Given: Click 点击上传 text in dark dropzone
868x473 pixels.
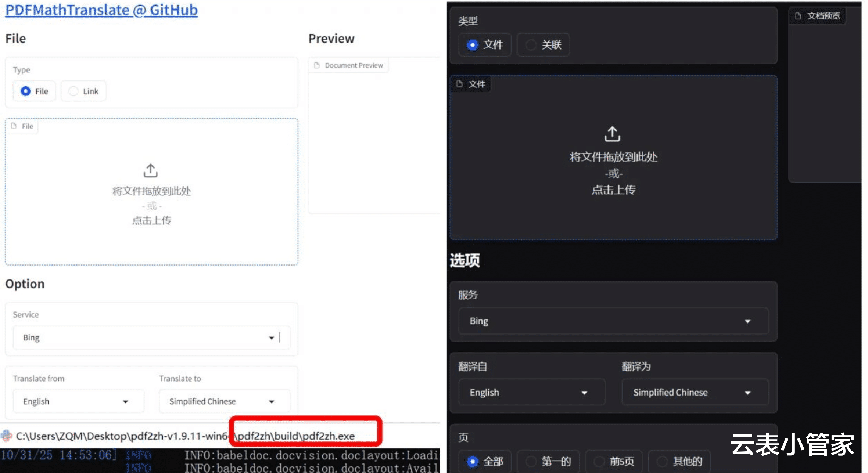Looking at the screenshot, I should pos(613,190).
